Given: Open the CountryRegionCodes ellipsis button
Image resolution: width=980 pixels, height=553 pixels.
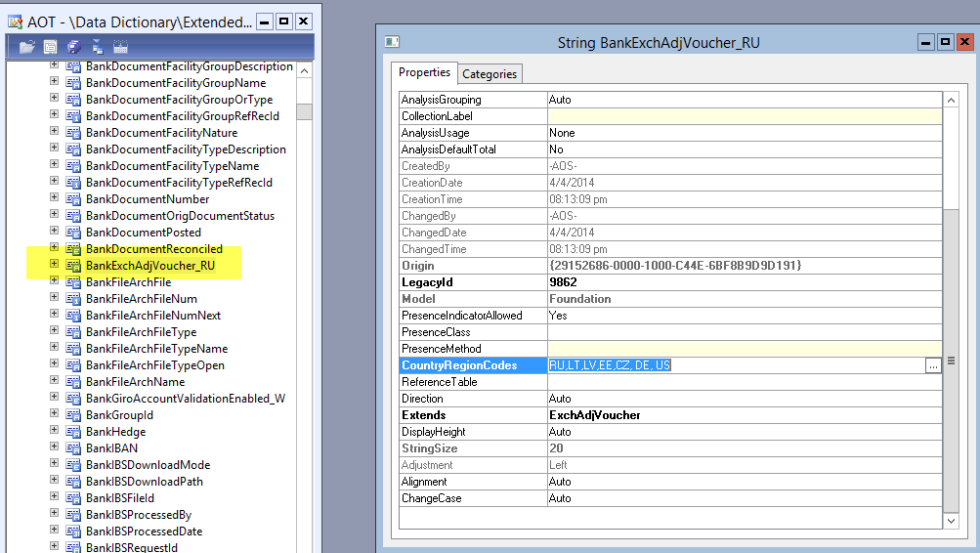Looking at the screenshot, I should [x=933, y=365].
